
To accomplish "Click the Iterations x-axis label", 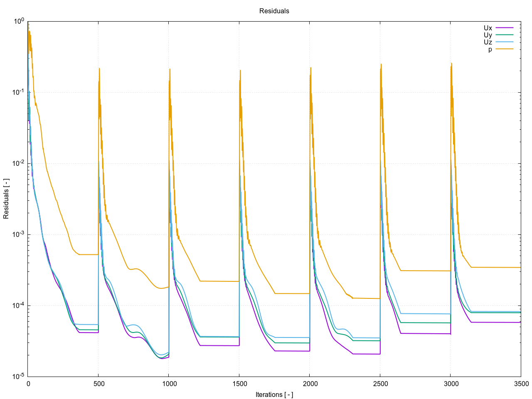I will 274,394.
